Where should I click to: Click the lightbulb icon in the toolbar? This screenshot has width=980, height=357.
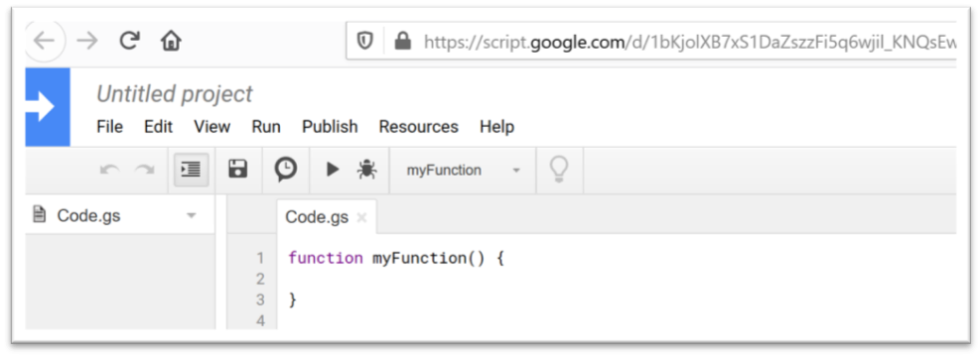click(x=559, y=170)
